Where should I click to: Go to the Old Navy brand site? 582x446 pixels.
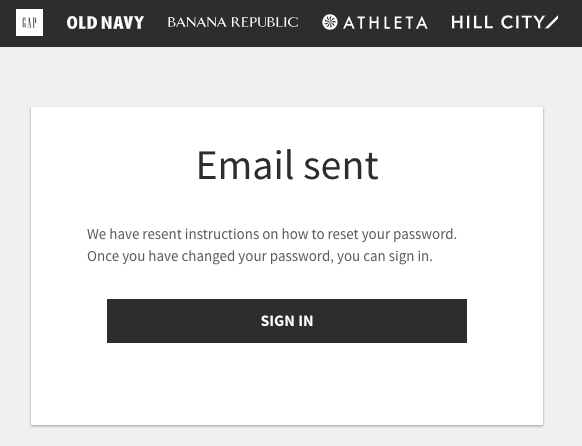(105, 23)
